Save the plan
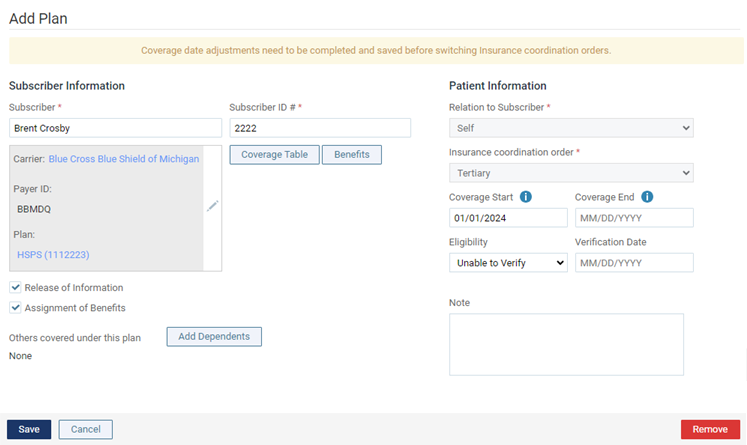The width and height of the screenshot is (747, 445). coord(29,429)
